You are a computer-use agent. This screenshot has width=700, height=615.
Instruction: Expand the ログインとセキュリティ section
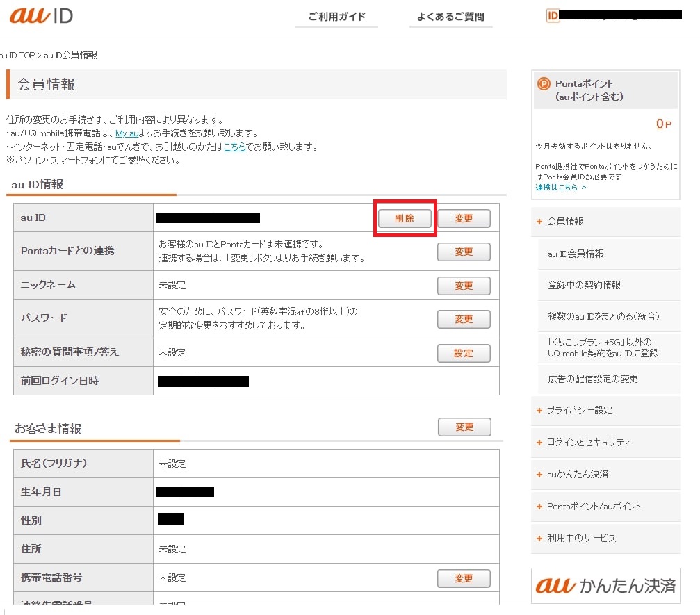tap(605, 442)
